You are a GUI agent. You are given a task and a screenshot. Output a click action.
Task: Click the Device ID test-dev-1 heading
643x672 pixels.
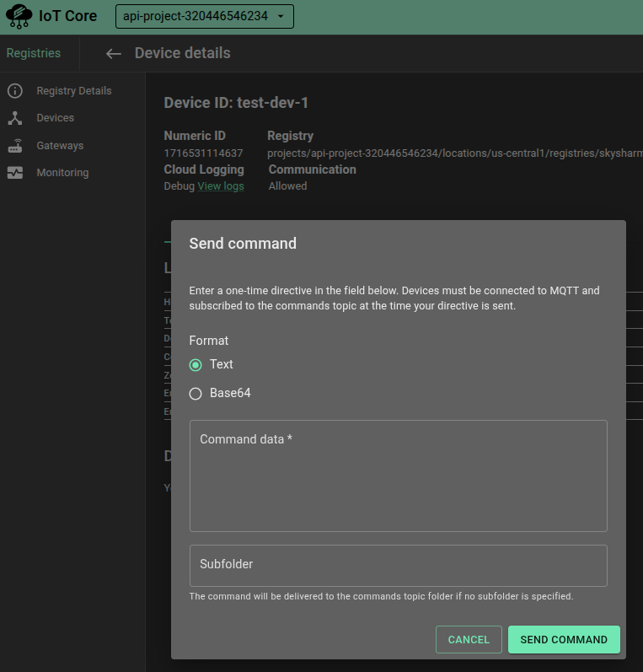236,103
